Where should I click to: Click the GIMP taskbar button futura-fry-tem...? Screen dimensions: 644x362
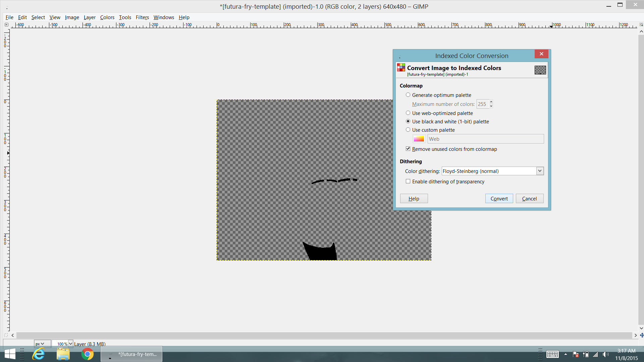(131, 354)
